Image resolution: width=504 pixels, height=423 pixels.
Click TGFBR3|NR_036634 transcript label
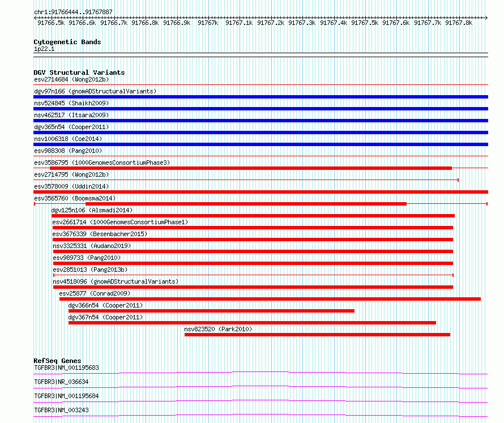click(x=61, y=382)
